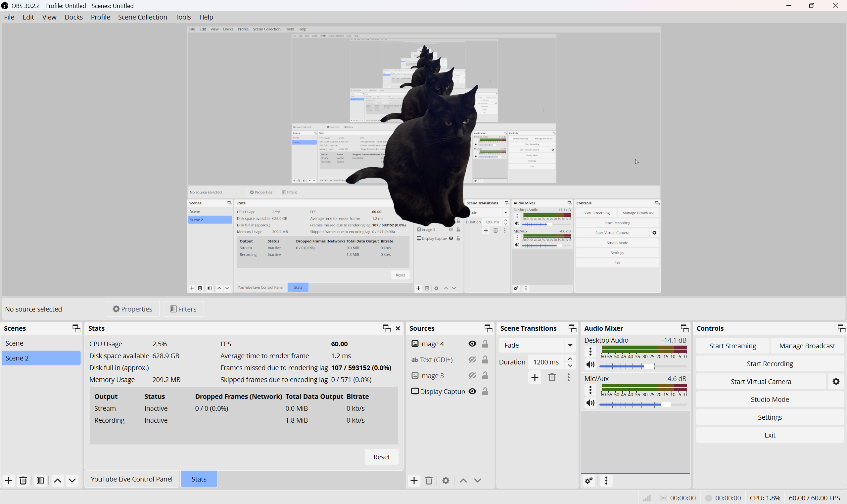
Task: Float the Sources dock
Action: [489, 328]
